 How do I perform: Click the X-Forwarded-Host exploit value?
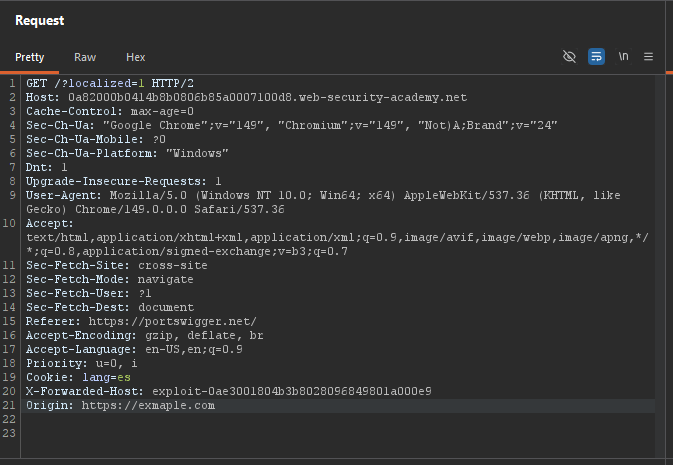tap(292, 392)
